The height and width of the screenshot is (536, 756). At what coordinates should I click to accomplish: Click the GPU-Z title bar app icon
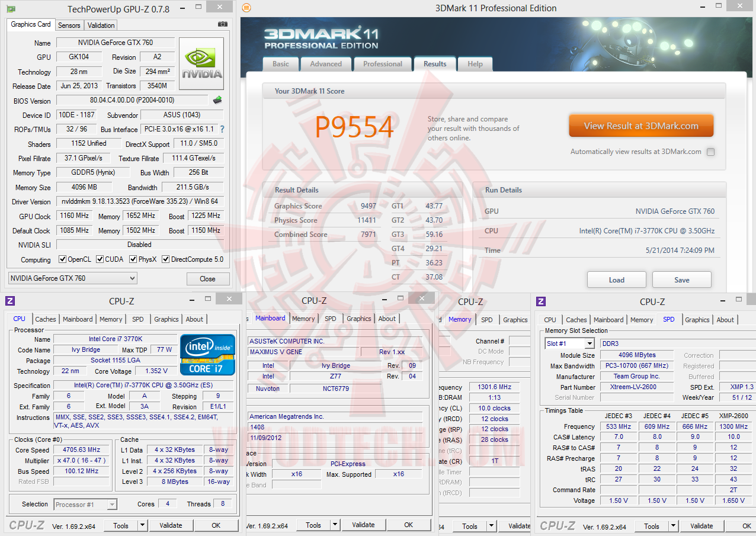pyautogui.click(x=11, y=9)
